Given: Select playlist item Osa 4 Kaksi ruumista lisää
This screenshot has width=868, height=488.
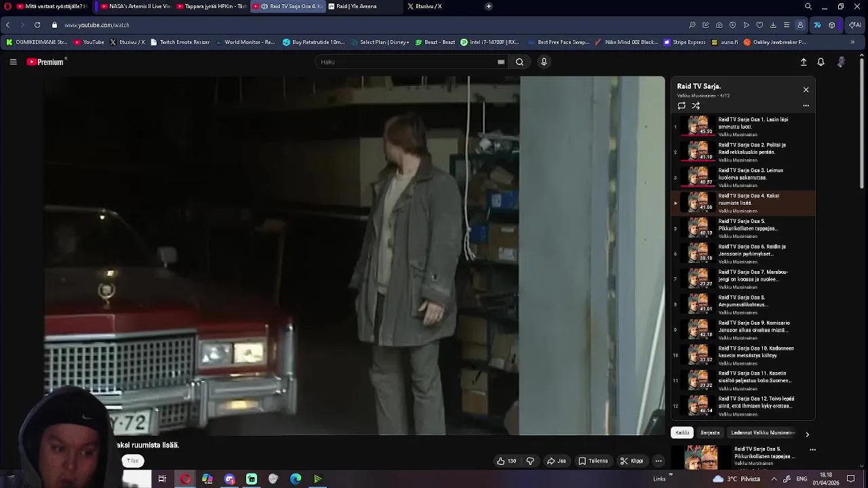Looking at the screenshot, I should (743, 203).
